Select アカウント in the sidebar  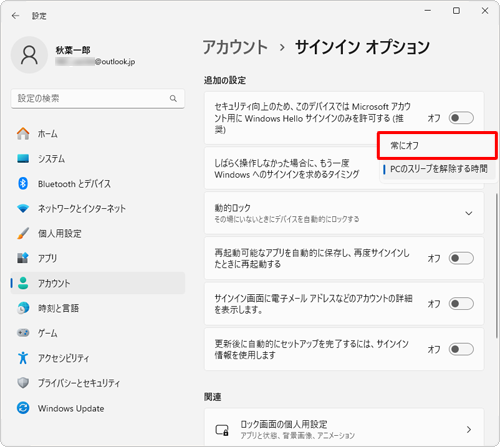coord(98,283)
